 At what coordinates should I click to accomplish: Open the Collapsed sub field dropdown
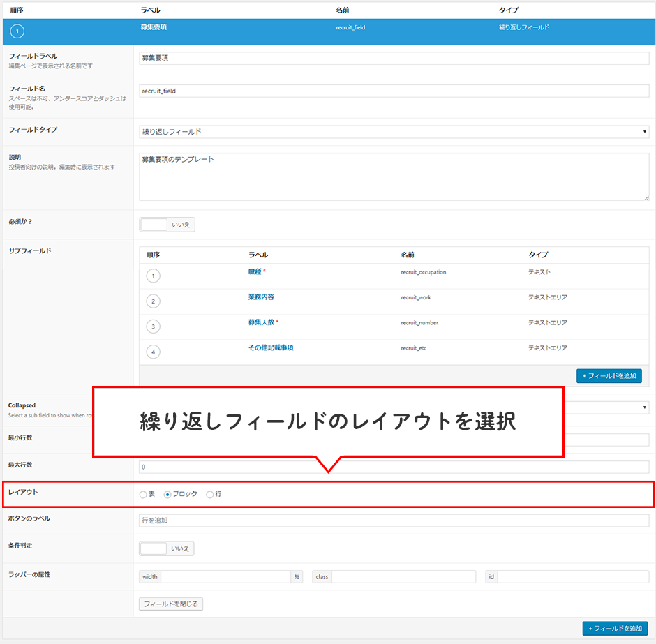(606, 407)
